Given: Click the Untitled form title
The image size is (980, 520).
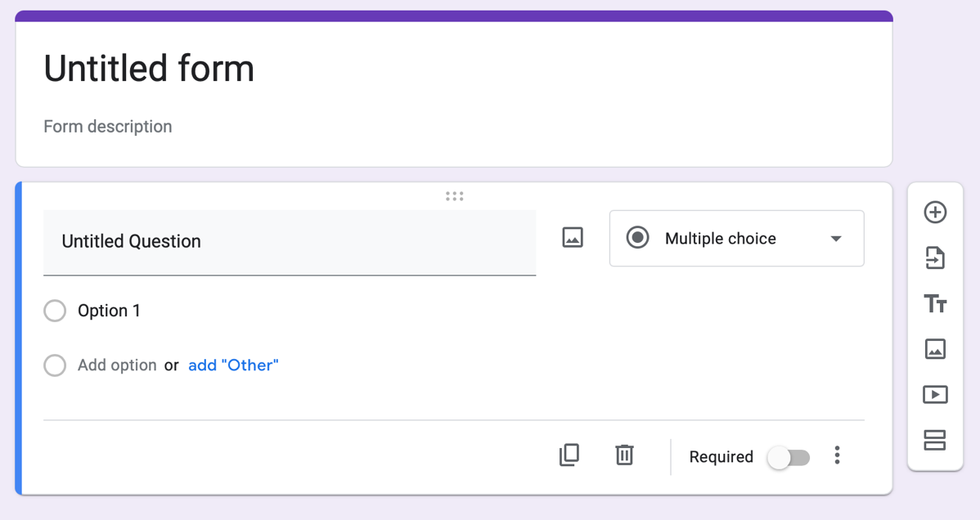Looking at the screenshot, I should (x=149, y=68).
